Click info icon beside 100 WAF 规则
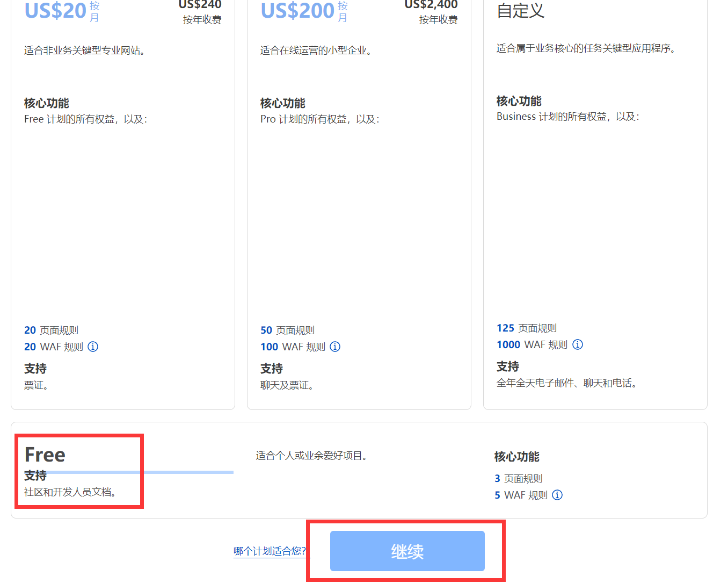 (x=335, y=347)
